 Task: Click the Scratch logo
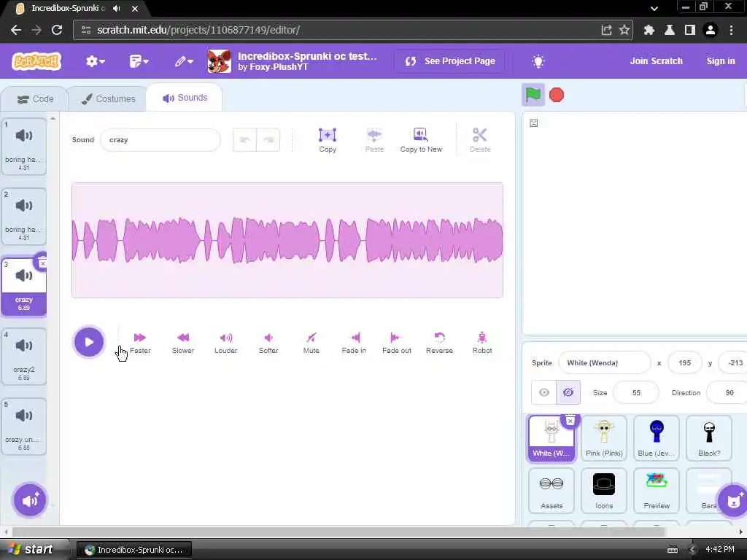[x=36, y=61]
